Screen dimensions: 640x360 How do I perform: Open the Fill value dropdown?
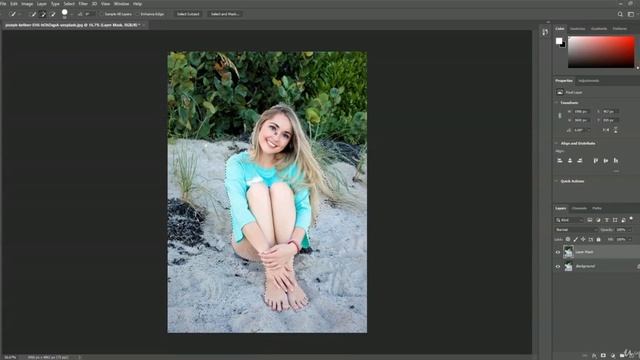[x=631, y=239]
